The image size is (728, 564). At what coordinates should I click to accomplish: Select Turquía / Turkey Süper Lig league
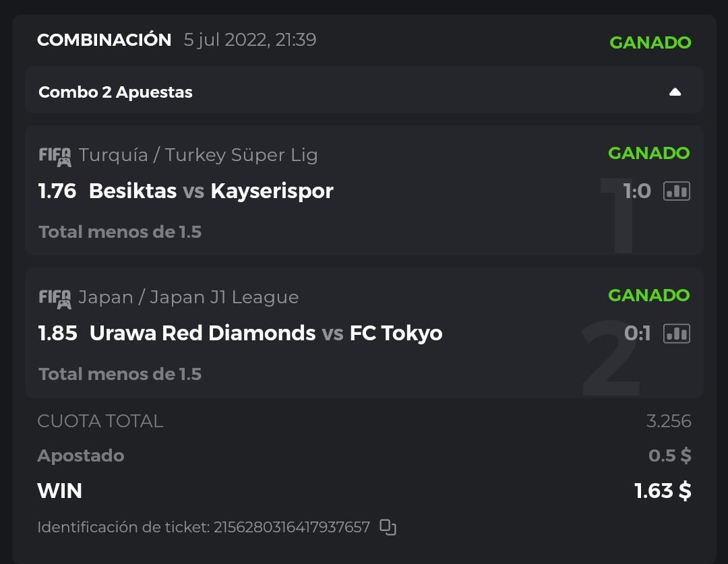[198, 155]
